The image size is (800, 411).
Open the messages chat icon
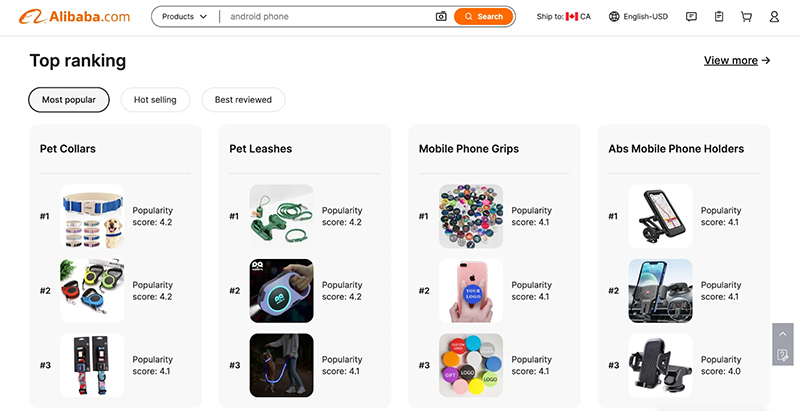691,16
